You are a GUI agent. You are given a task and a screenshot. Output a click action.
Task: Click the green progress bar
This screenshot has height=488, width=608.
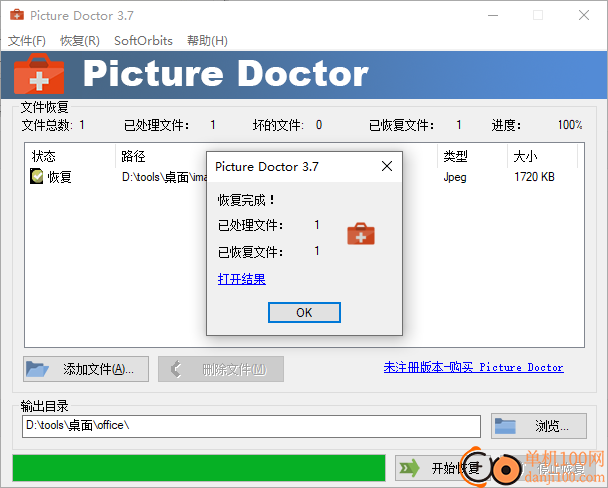[199, 468]
